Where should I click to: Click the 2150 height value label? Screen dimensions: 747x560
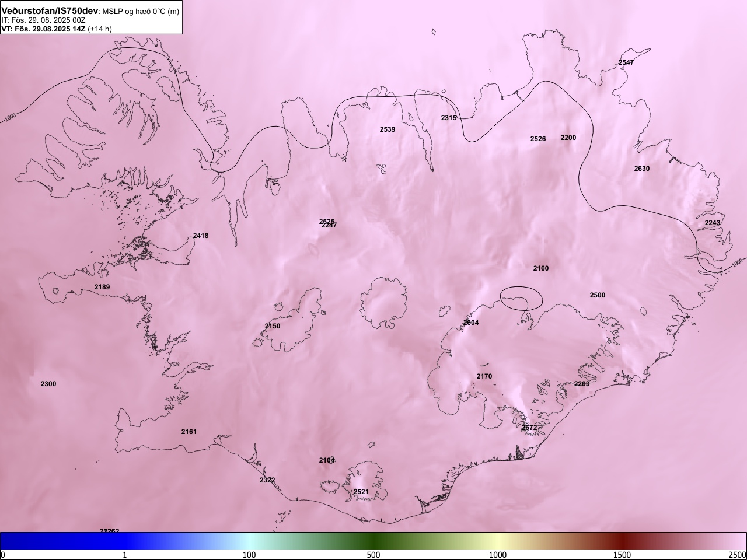click(273, 326)
